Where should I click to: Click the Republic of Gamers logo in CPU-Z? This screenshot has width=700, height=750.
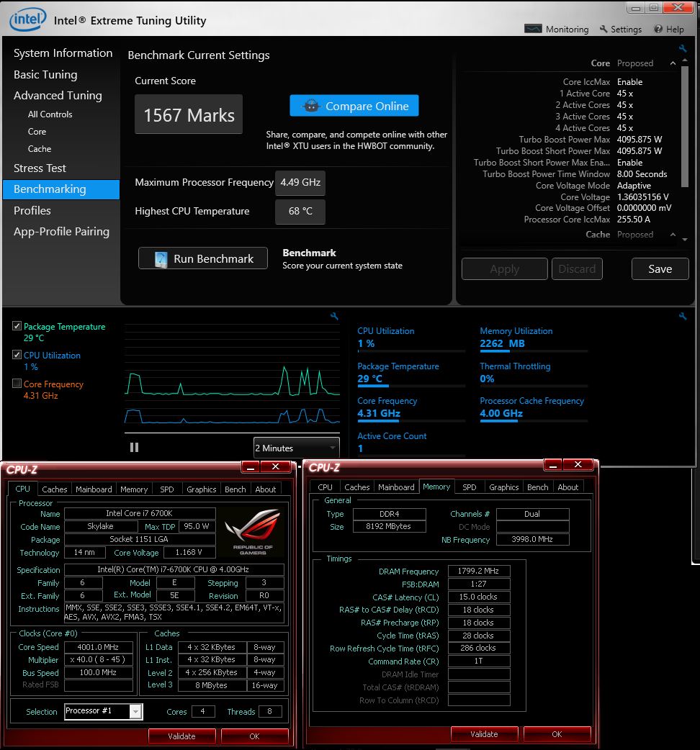253,531
